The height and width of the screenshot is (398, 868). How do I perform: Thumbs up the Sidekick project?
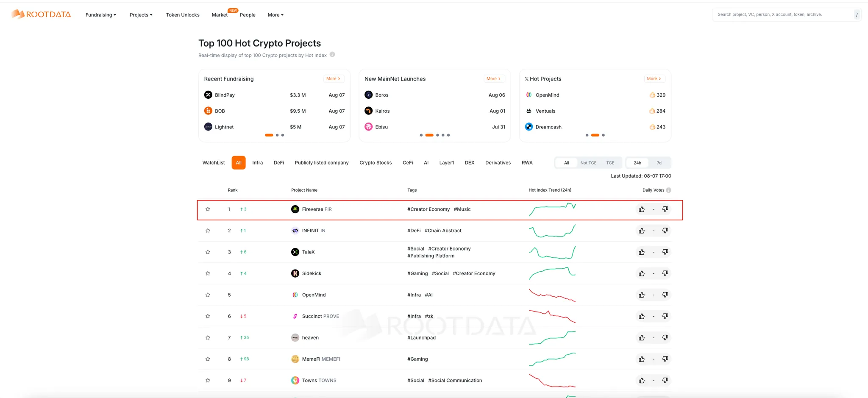point(642,273)
